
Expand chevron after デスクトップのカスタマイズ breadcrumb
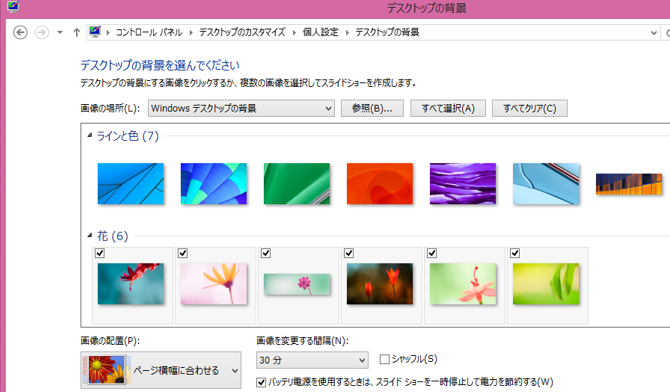click(294, 32)
